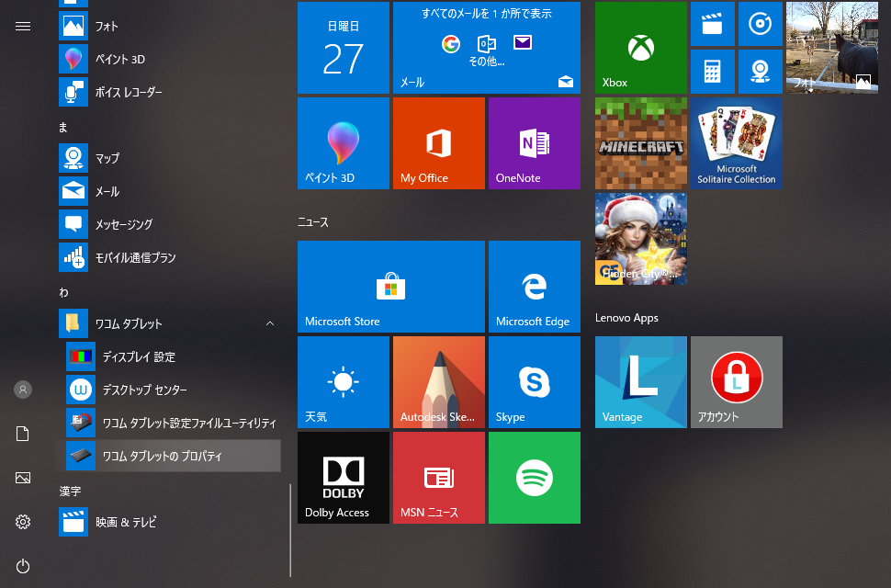Launch 映画 & テレビ app
This screenshot has width=891, height=588.
click(x=169, y=522)
